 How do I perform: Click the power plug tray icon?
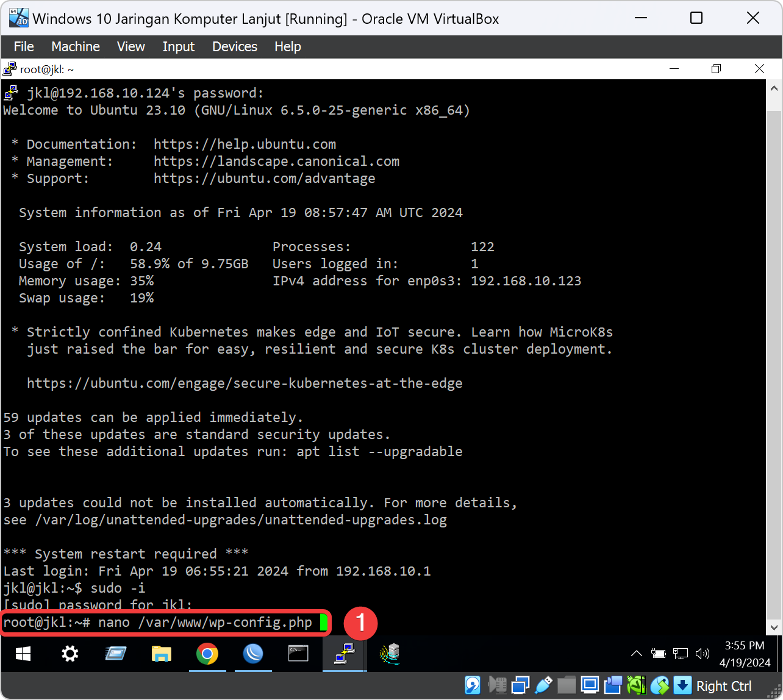coord(658,654)
